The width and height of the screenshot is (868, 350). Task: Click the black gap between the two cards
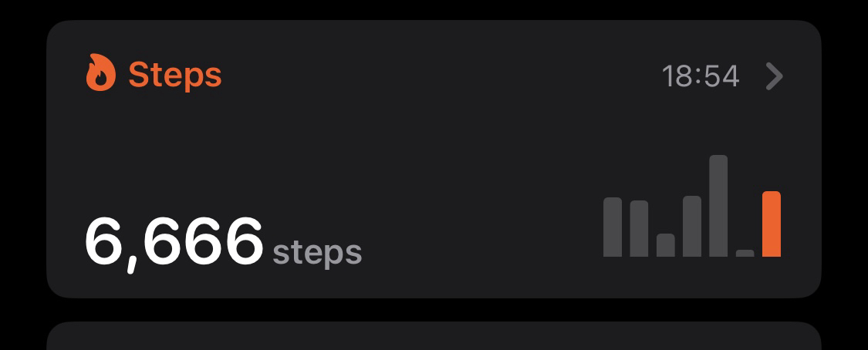click(x=434, y=310)
